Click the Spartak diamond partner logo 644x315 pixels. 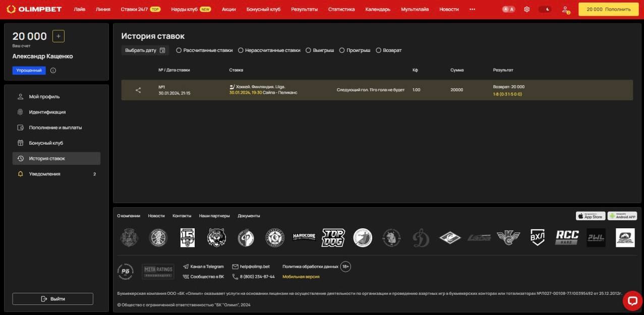tap(450, 237)
